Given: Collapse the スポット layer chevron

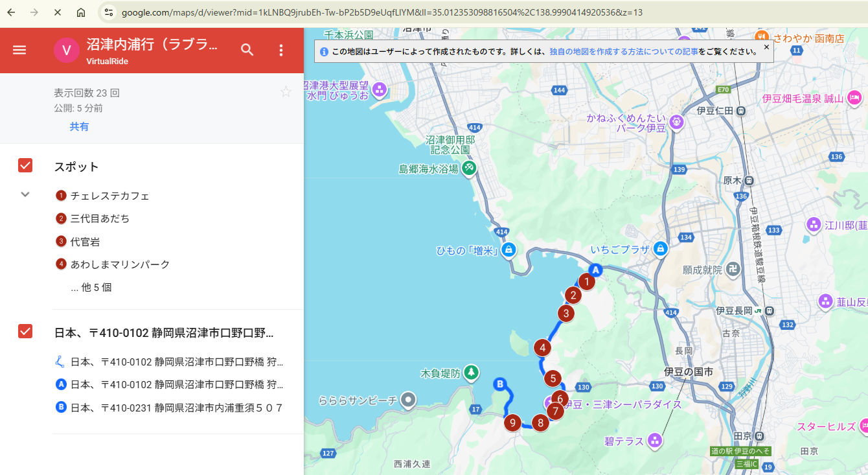Looking at the screenshot, I should click(25, 194).
